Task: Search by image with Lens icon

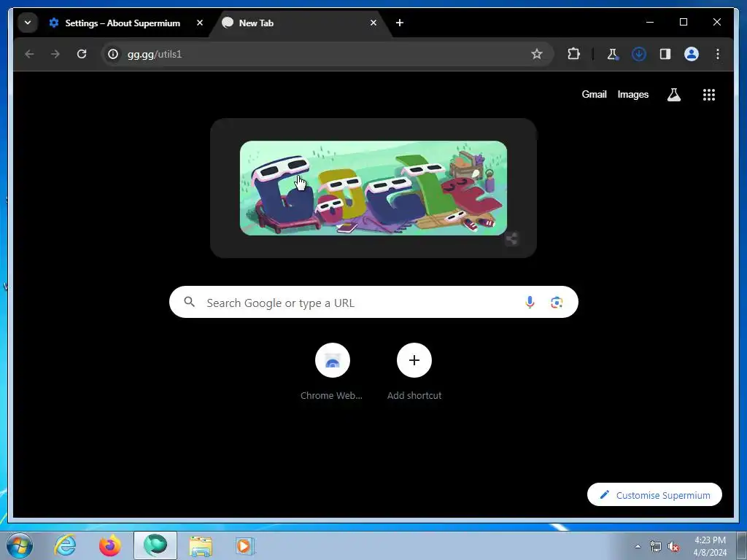Action: [x=557, y=303]
